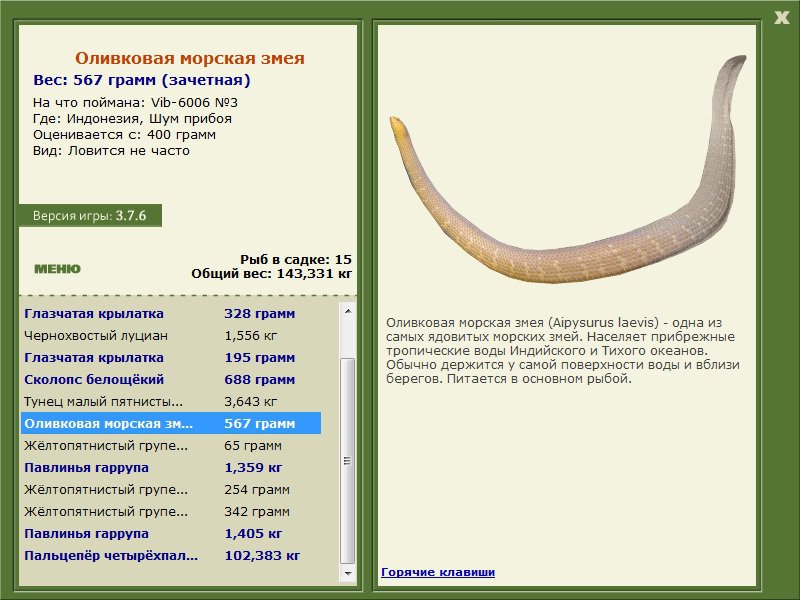
Task: Click the olive sea snake picture
Action: [567, 169]
